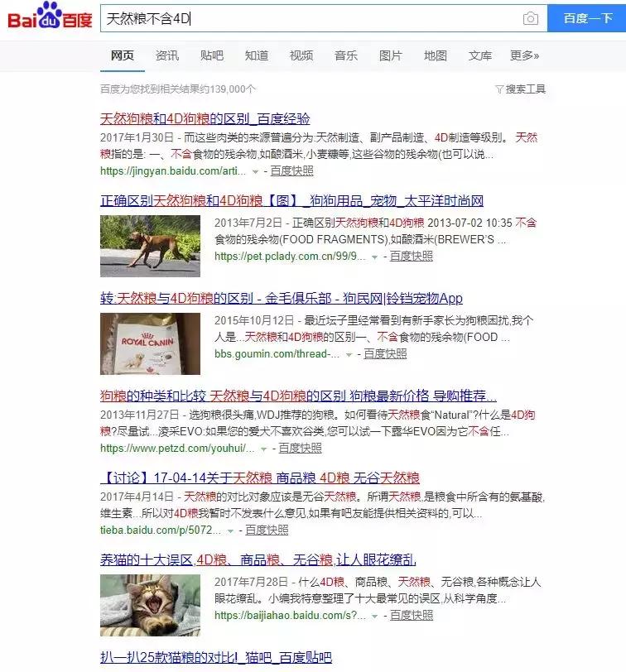Expand dropdown arrow beside www.petzd.com URL

tap(263, 449)
